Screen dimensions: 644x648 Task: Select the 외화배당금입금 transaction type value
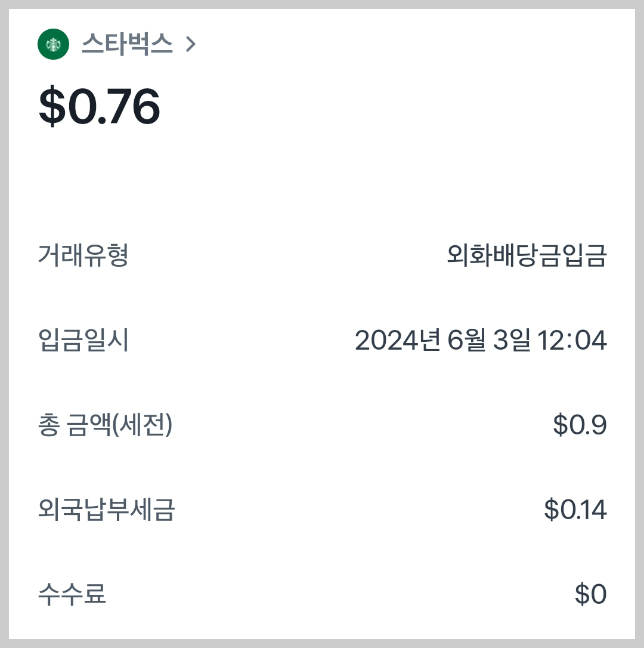527,255
